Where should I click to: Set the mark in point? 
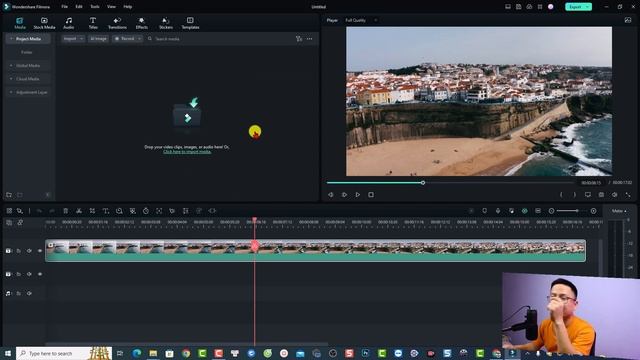561,195
